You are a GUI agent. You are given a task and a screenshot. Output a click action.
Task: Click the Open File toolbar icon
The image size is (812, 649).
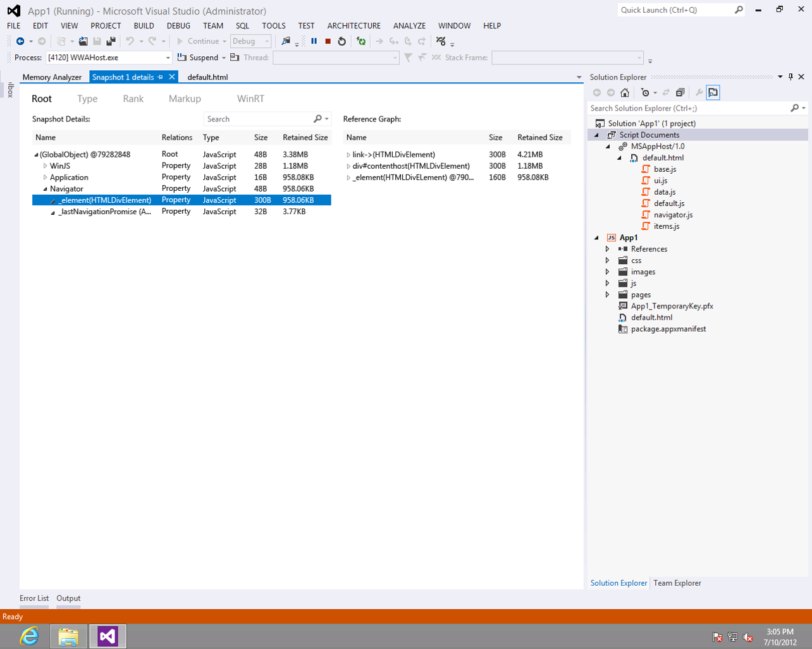pos(83,41)
